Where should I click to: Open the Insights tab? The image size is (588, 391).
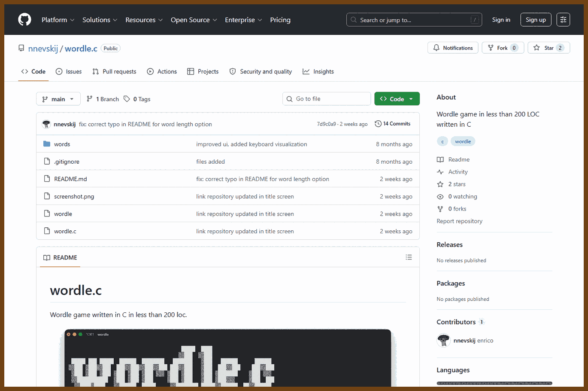point(318,71)
